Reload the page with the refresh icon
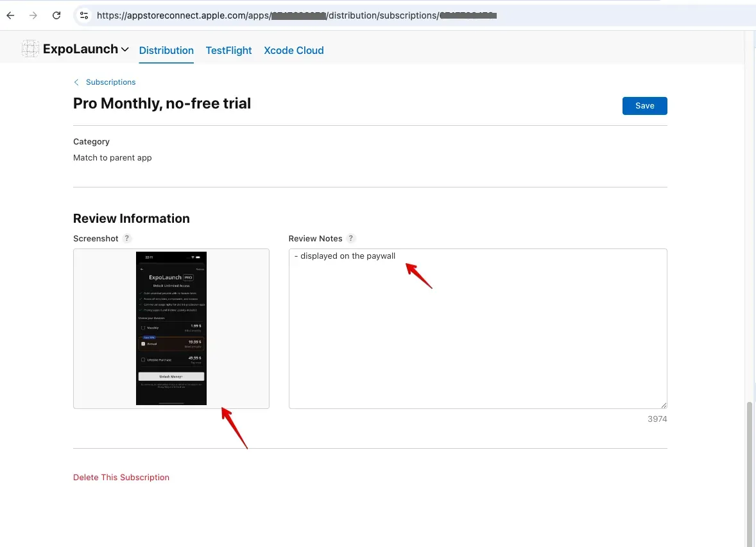 (56, 15)
